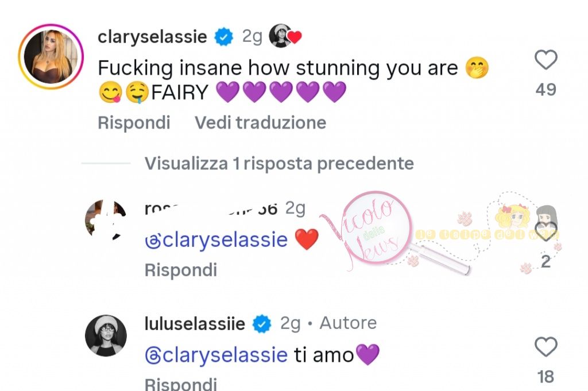Tap the author-liked avatar with red heart

pos(285,37)
